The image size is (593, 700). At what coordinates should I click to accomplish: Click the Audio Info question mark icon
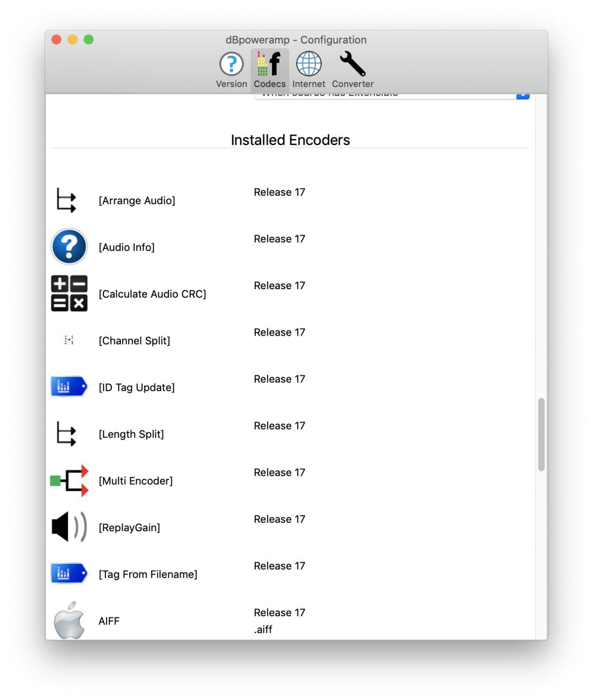pos(69,247)
